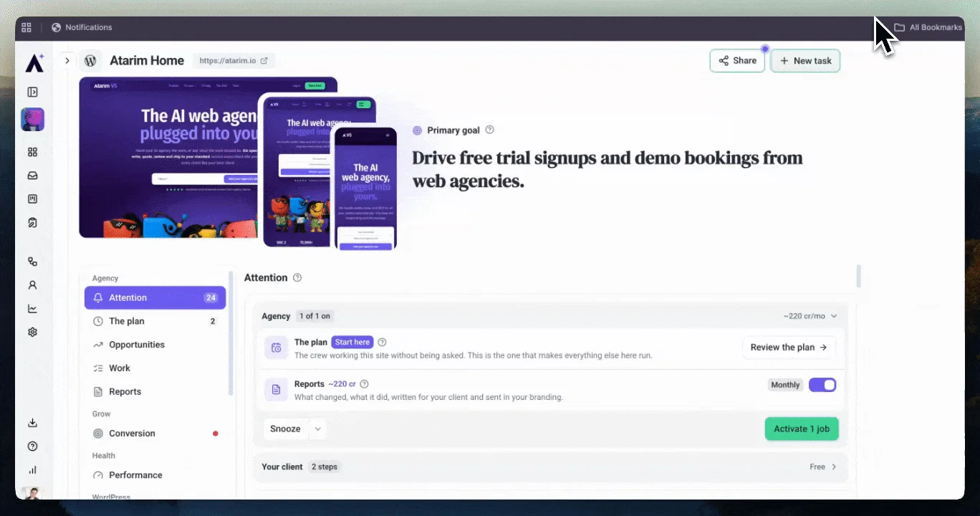Click the red dot next to Conversion
Viewport: 980px width, 516px height.
pyautogui.click(x=216, y=434)
